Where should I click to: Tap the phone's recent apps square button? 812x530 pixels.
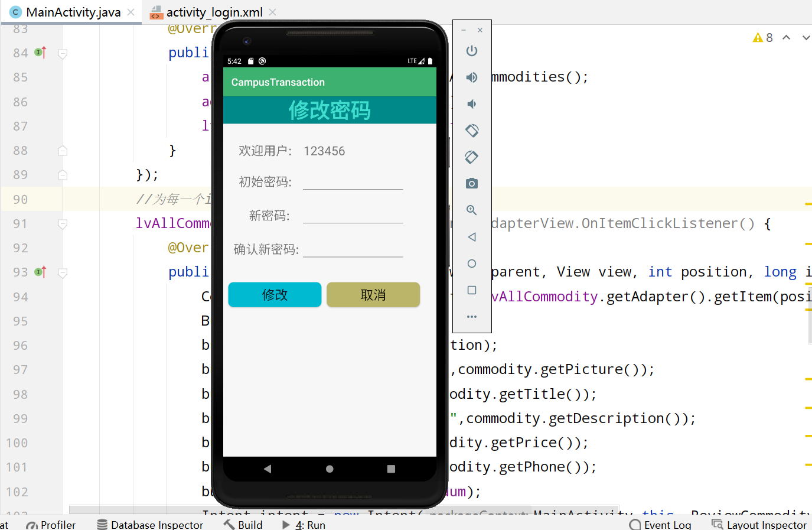391,469
